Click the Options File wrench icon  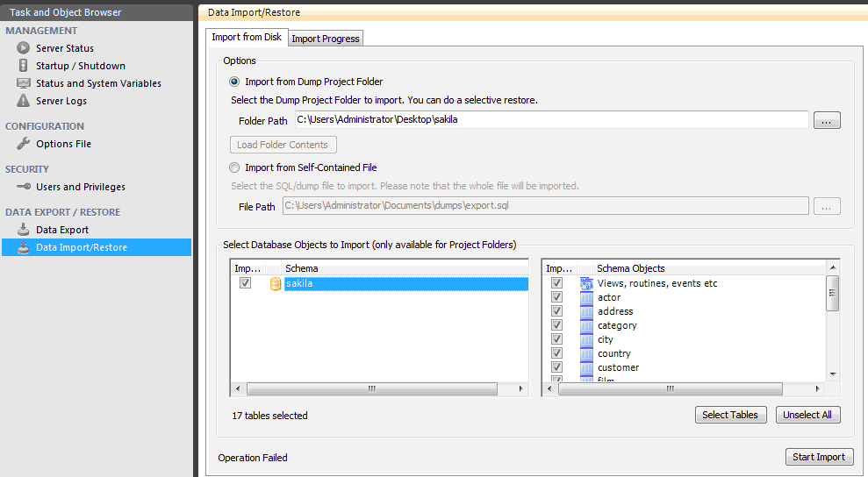23,144
